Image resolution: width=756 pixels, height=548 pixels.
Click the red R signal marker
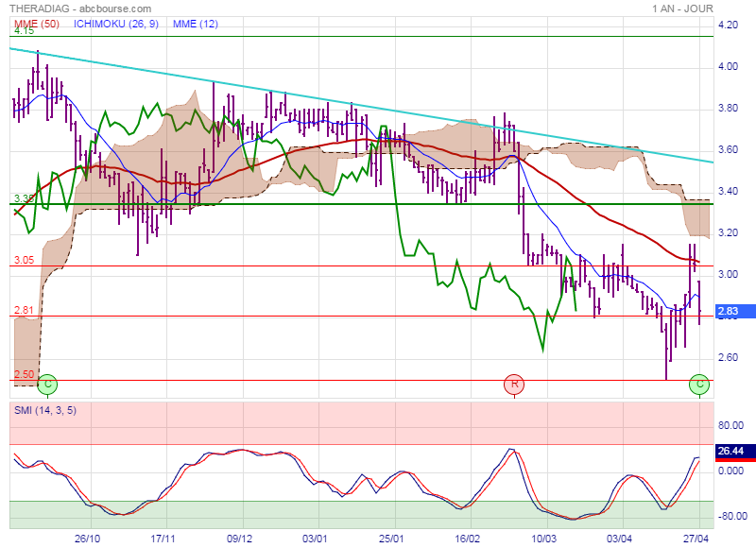pos(514,385)
